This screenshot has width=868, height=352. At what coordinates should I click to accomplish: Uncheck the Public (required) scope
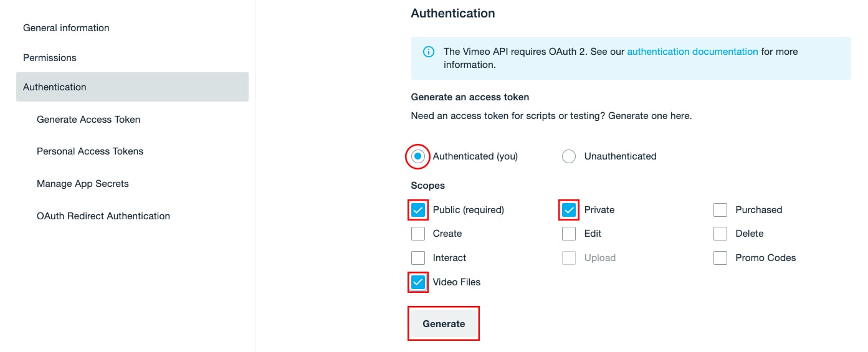pos(418,210)
